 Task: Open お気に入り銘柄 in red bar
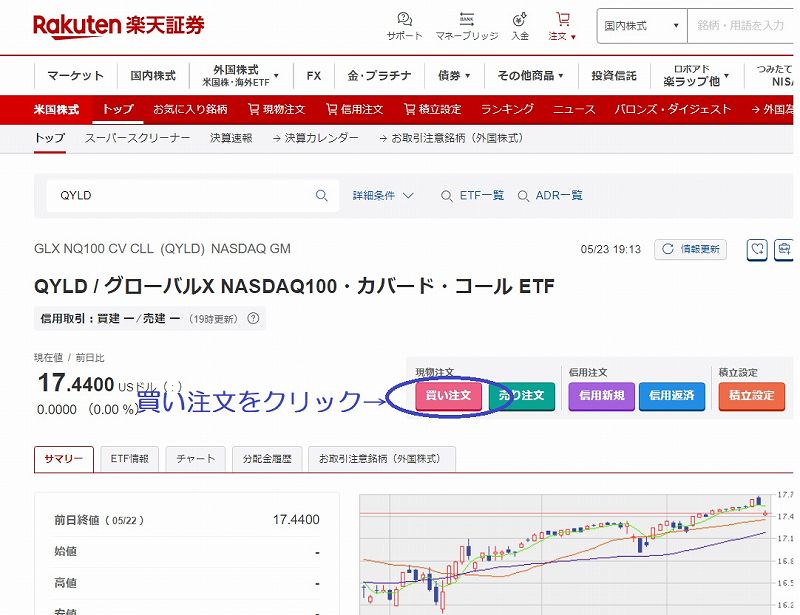click(190, 109)
